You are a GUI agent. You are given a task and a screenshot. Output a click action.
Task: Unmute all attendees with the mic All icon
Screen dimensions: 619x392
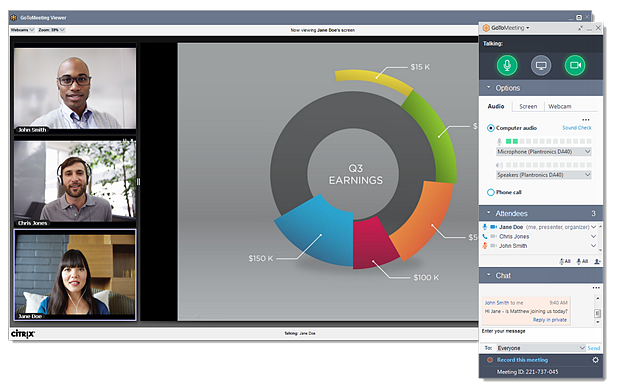click(x=582, y=261)
